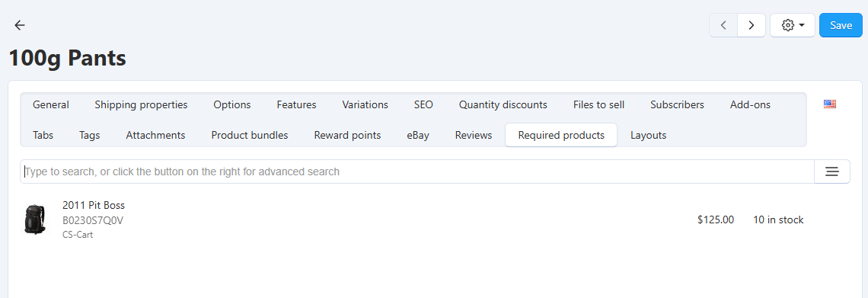Open advanced search with the hamburger icon
Viewport: 868px width, 298px height.
tap(832, 171)
